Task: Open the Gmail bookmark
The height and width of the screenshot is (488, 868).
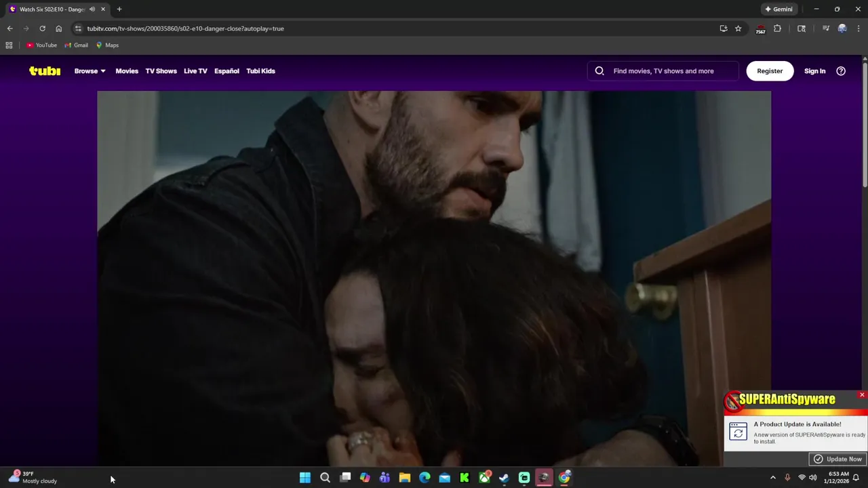Action: point(77,45)
